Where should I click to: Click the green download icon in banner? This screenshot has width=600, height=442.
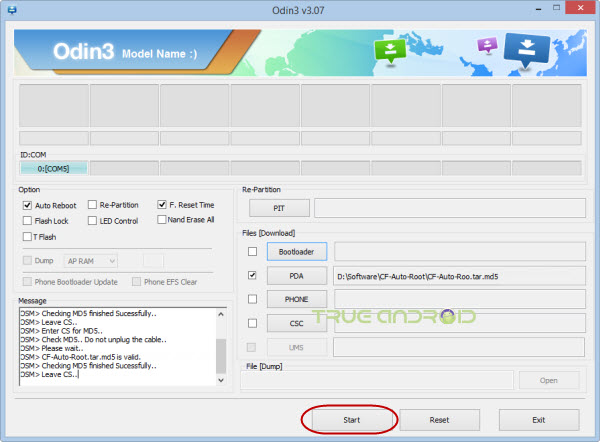(x=390, y=51)
